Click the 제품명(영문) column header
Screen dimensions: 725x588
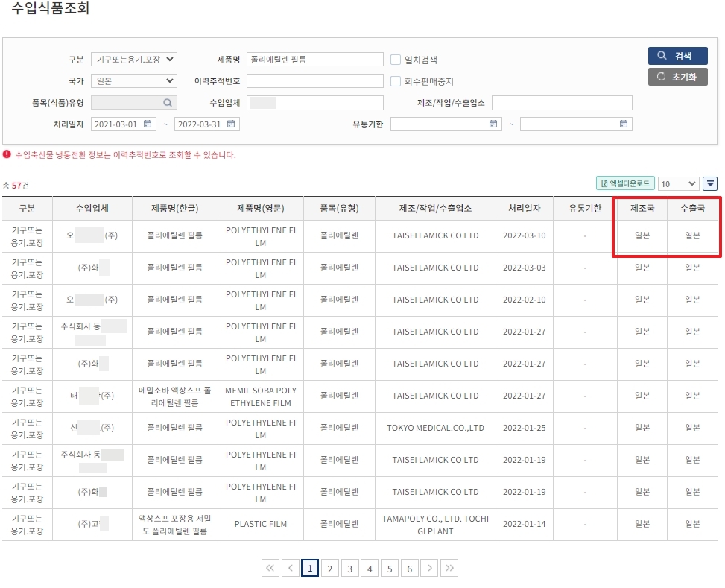click(x=261, y=208)
